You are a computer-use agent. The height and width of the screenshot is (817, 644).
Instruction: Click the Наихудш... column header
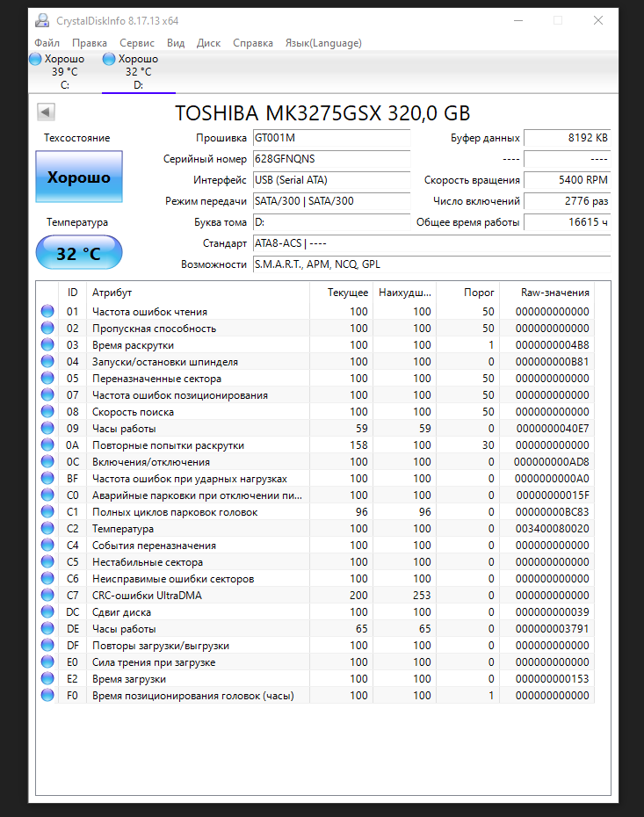click(405, 293)
